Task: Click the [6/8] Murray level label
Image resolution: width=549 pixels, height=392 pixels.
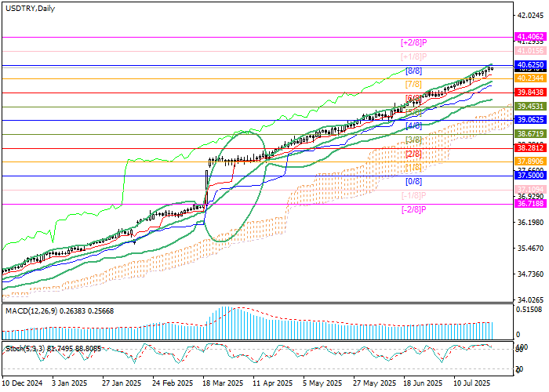Action: coord(413,98)
